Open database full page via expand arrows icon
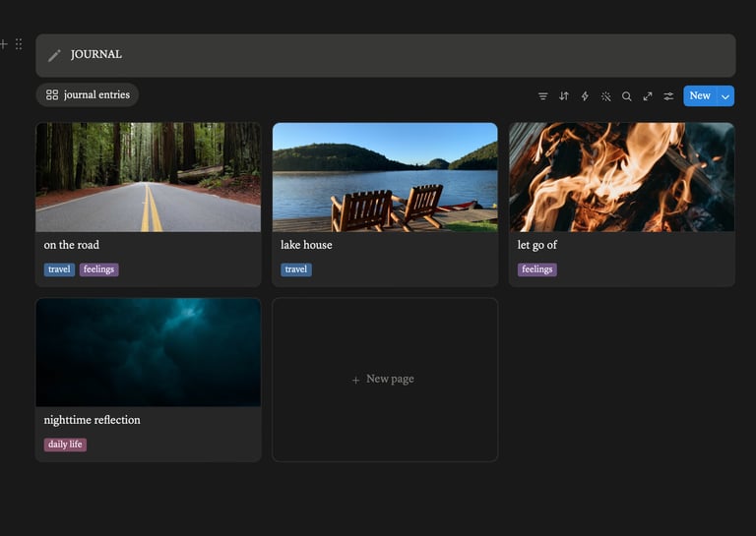The image size is (756, 536). pos(648,96)
